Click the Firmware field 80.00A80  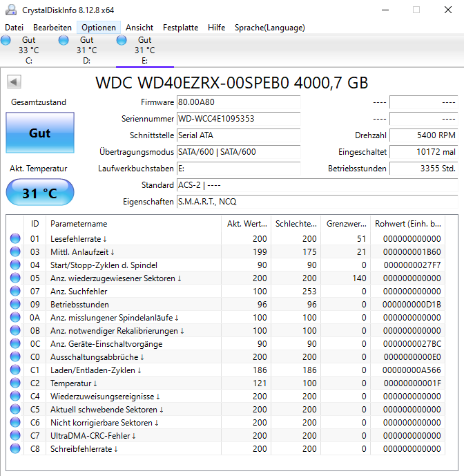238,102
